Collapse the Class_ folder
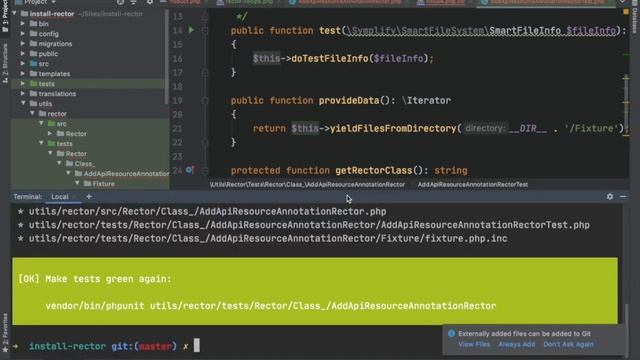This screenshot has width=640, height=360. click(x=59, y=163)
